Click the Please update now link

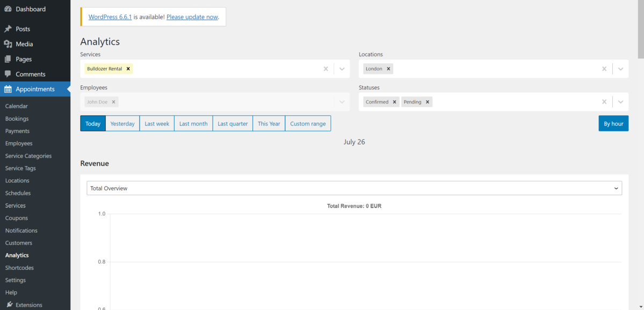click(192, 17)
